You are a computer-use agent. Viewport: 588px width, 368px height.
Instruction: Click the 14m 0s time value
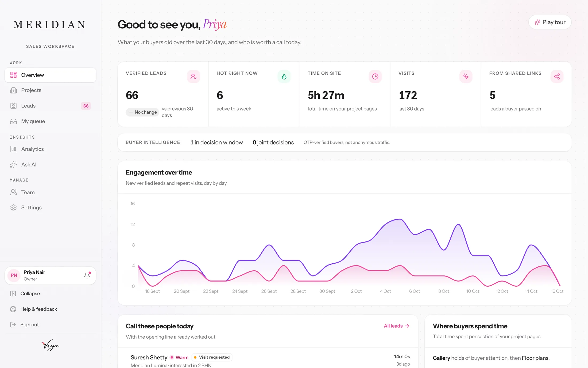tap(402, 356)
